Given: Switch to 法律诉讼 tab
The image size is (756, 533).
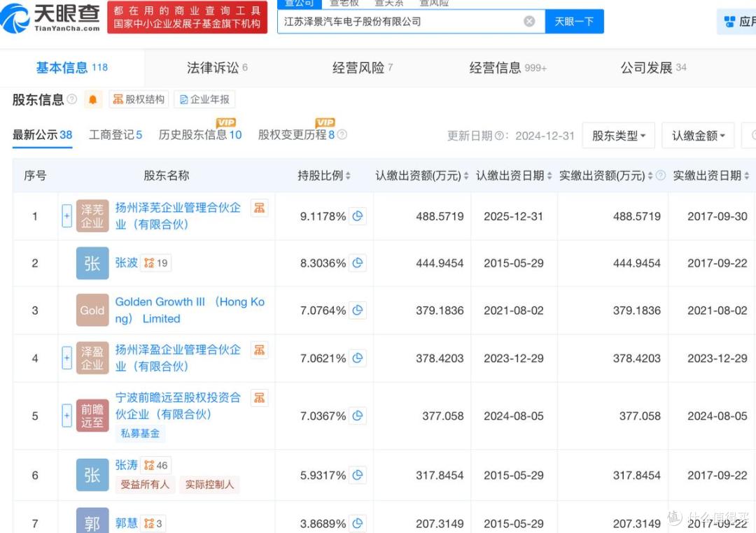Looking at the screenshot, I should (x=218, y=67).
